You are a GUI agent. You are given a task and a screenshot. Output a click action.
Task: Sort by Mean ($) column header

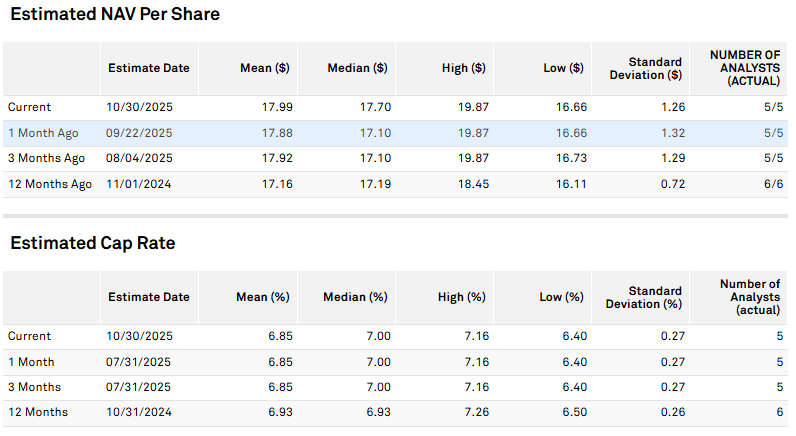coord(264,68)
